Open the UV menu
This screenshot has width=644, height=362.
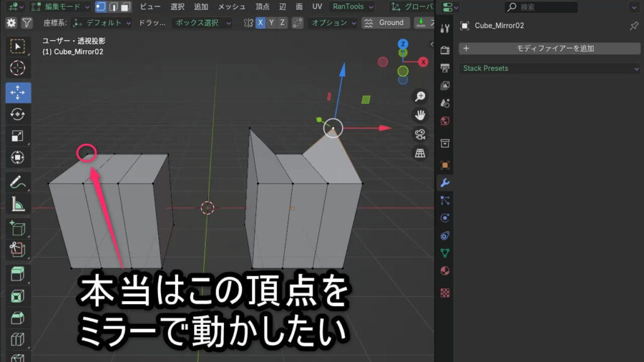coord(317,7)
